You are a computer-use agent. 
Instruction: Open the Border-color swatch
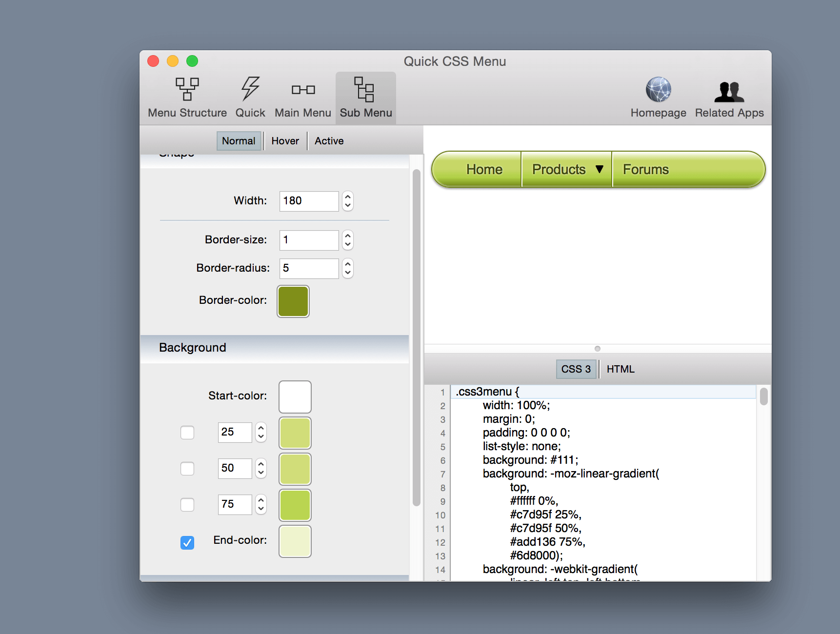coord(293,301)
